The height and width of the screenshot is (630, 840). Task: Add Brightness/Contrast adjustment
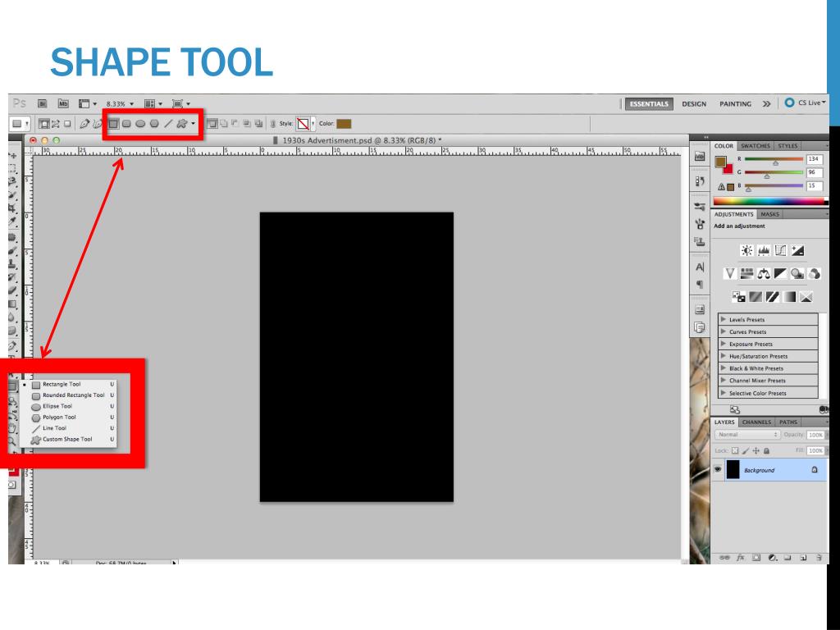pos(746,250)
